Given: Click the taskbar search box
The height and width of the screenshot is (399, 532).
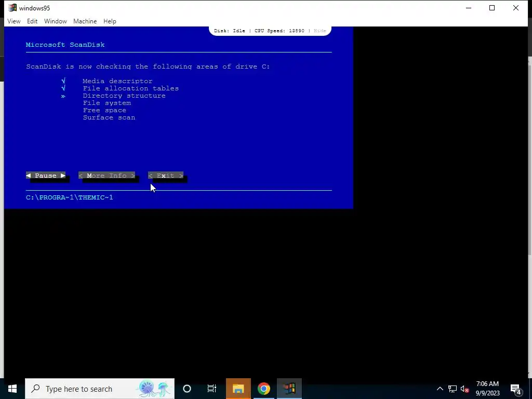Looking at the screenshot, I should pyautogui.click(x=100, y=389).
